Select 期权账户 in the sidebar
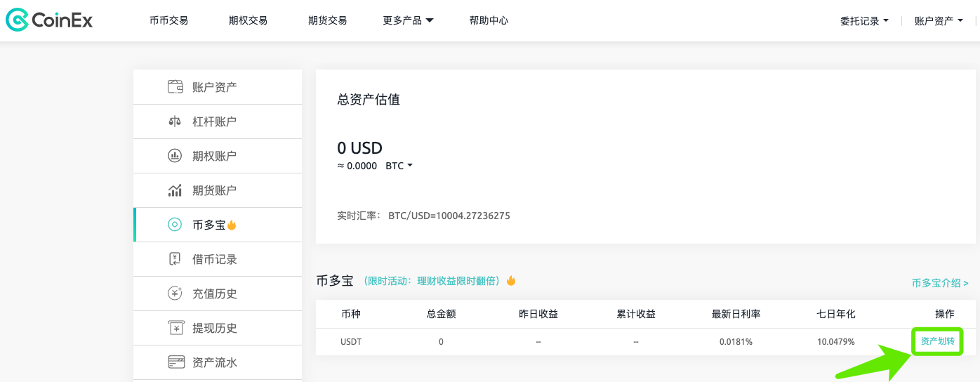980x382 pixels. 218,156
